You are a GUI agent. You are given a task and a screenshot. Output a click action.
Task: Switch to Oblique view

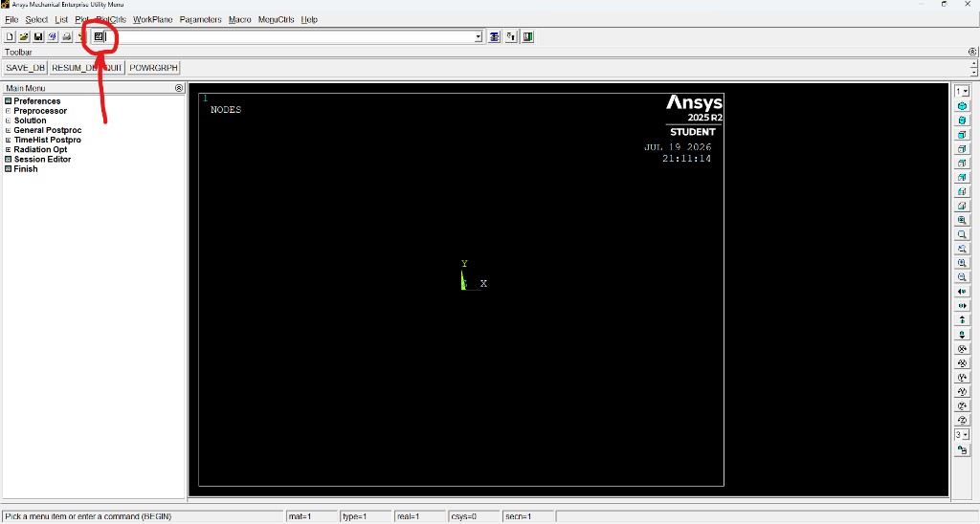[x=962, y=120]
